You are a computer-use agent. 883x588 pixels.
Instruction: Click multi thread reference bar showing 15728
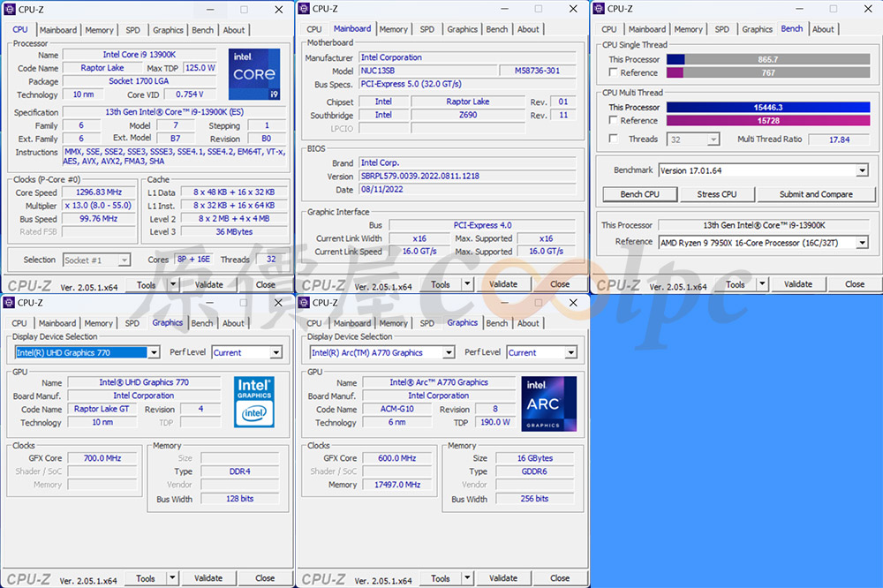(x=768, y=121)
